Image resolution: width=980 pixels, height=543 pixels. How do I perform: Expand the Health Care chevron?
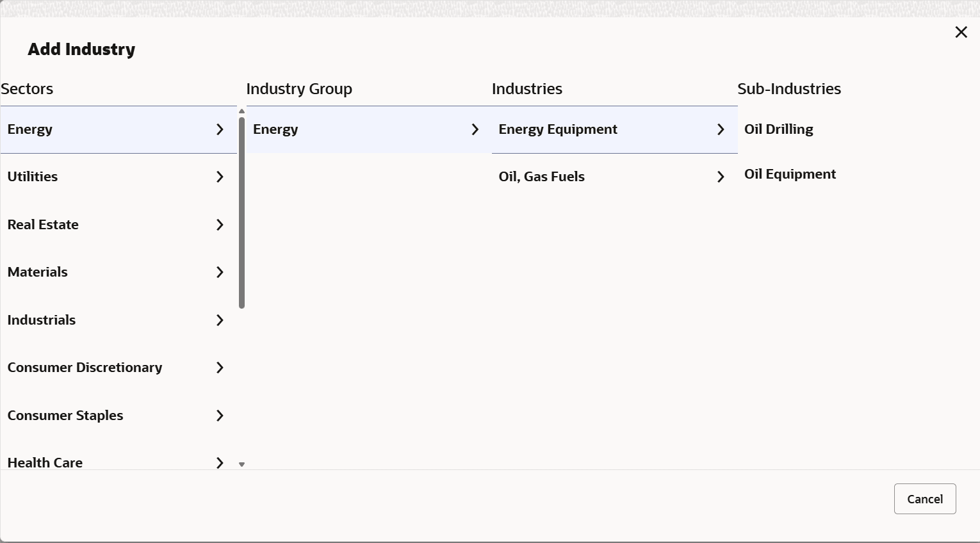click(220, 462)
